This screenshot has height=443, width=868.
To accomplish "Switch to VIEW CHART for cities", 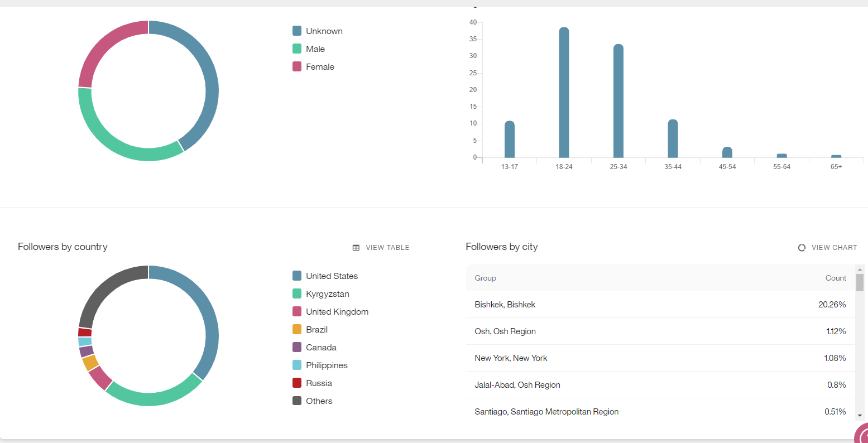I will (x=827, y=248).
